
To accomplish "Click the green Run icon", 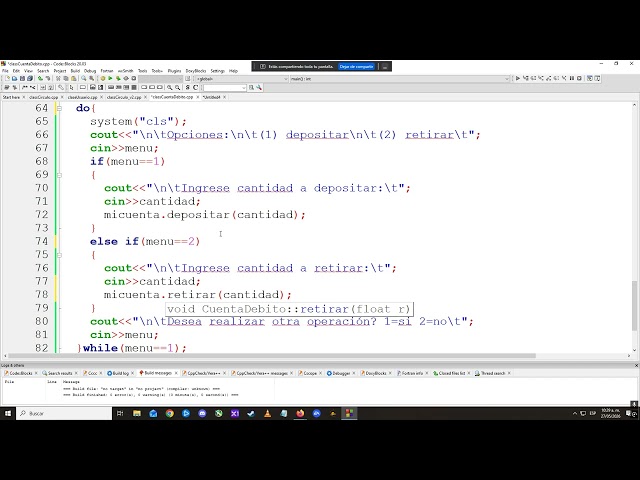I will [x=110, y=78].
